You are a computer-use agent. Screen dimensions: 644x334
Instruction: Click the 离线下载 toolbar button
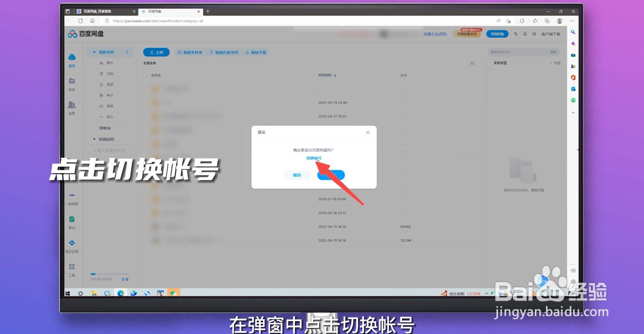(x=256, y=52)
